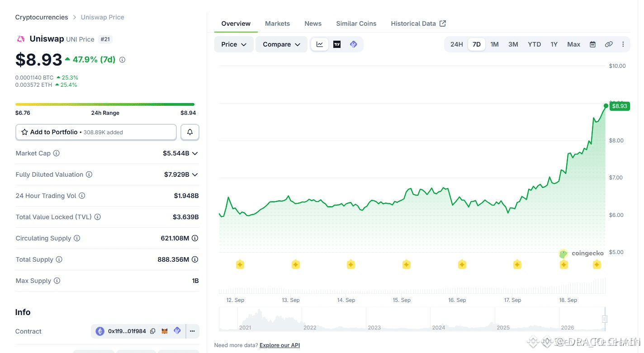Open the Similar Coins tab
Screen dimensions: 644x353
pos(356,24)
